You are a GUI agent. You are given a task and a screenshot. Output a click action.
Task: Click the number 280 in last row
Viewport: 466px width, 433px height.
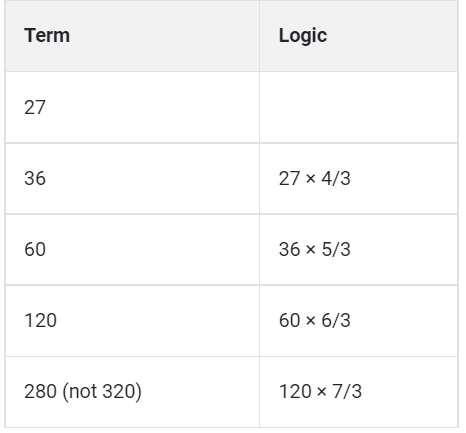pos(40,391)
